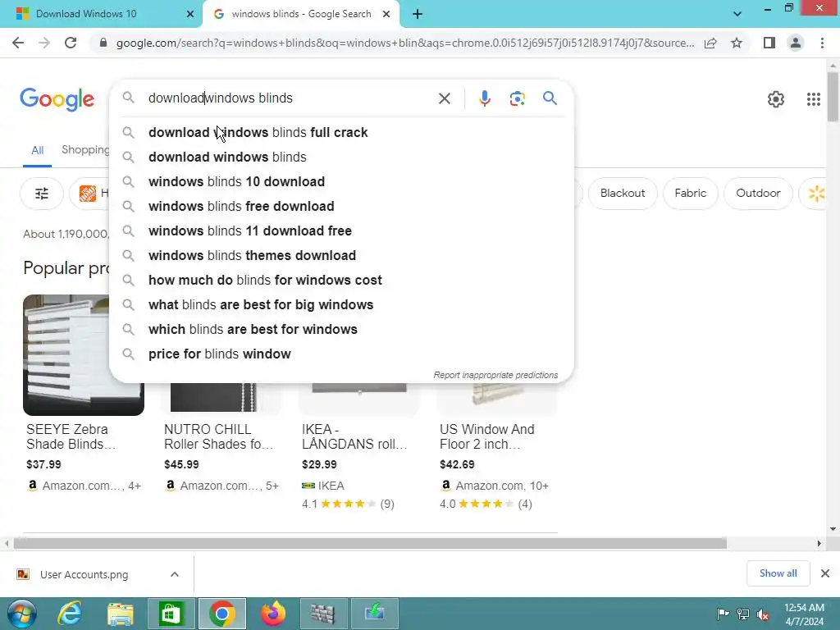Click the horizontal scrollbar at page bottom
This screenshot has height=630, width=840.
tap(370, 543)
